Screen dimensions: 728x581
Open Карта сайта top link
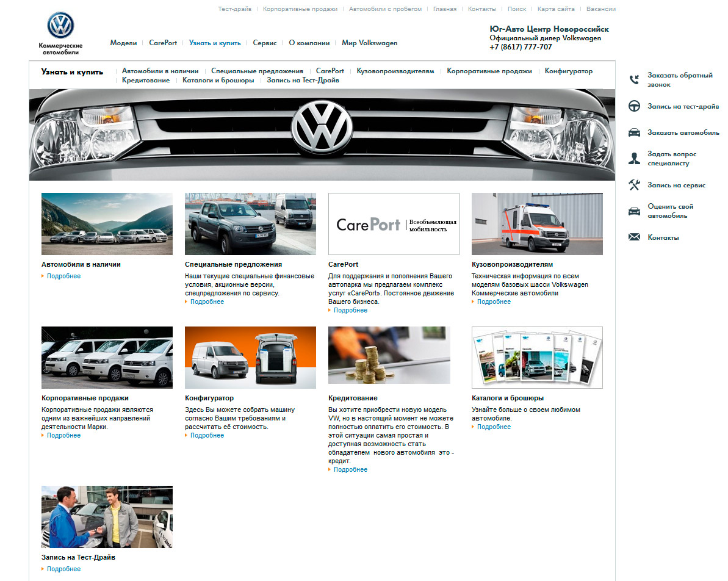(x=556, y=9)
